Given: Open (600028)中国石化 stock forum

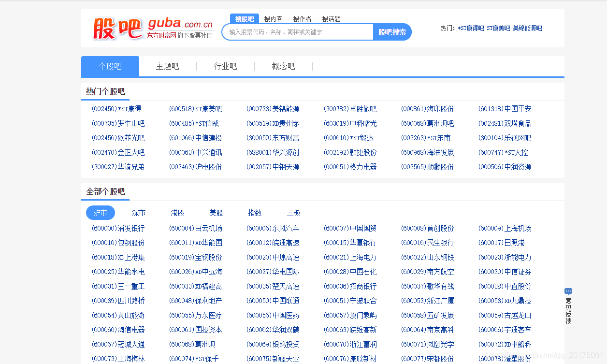Looking at the screenshot, I should coord(350,272).
